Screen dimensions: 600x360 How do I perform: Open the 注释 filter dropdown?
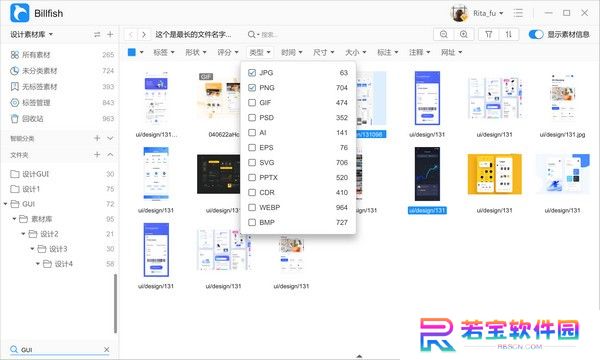419,52
